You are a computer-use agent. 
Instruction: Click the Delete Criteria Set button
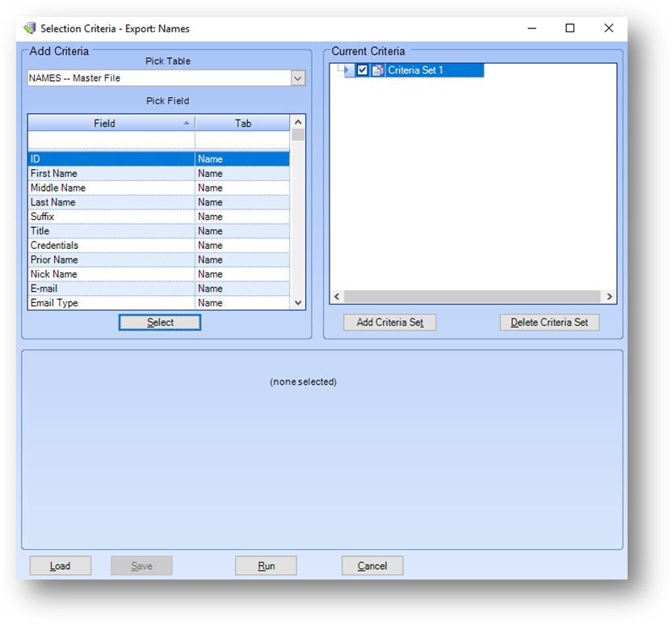[x=549, y=323]
